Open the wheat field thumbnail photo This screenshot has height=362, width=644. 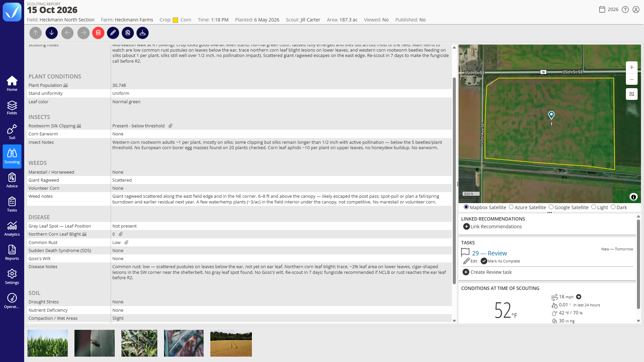coord(231,343)
